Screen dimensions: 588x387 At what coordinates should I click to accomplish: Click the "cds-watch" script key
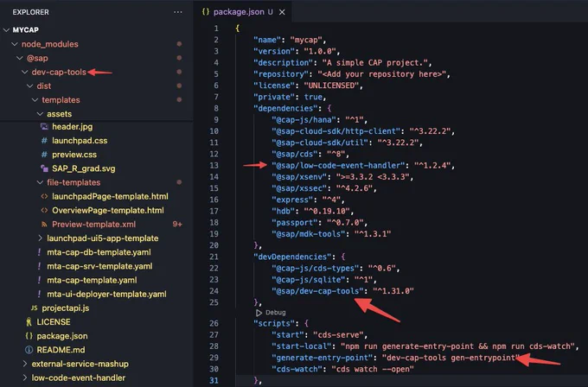click(297, 369)
